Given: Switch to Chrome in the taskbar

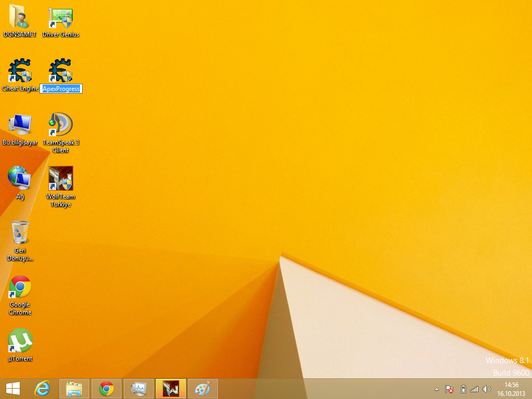Looking at the screenshot, I should coord(106,389).
